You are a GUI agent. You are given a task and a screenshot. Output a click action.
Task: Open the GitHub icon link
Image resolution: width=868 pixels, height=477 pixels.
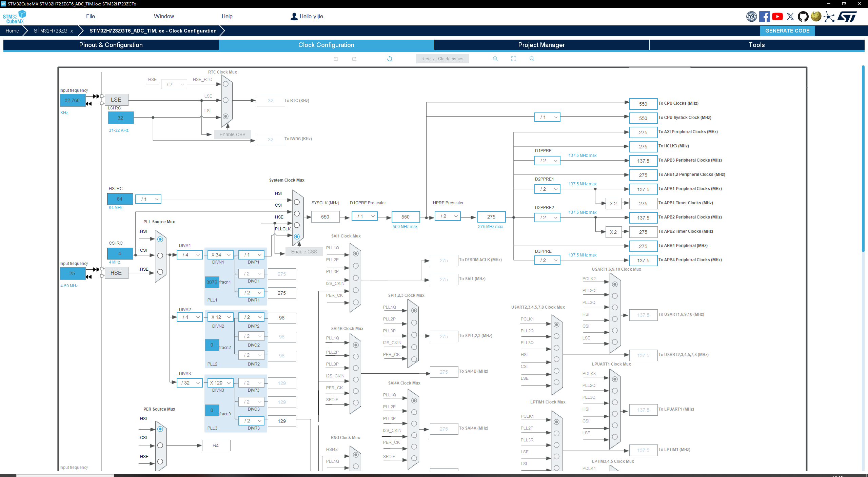[x=803, y=17]
